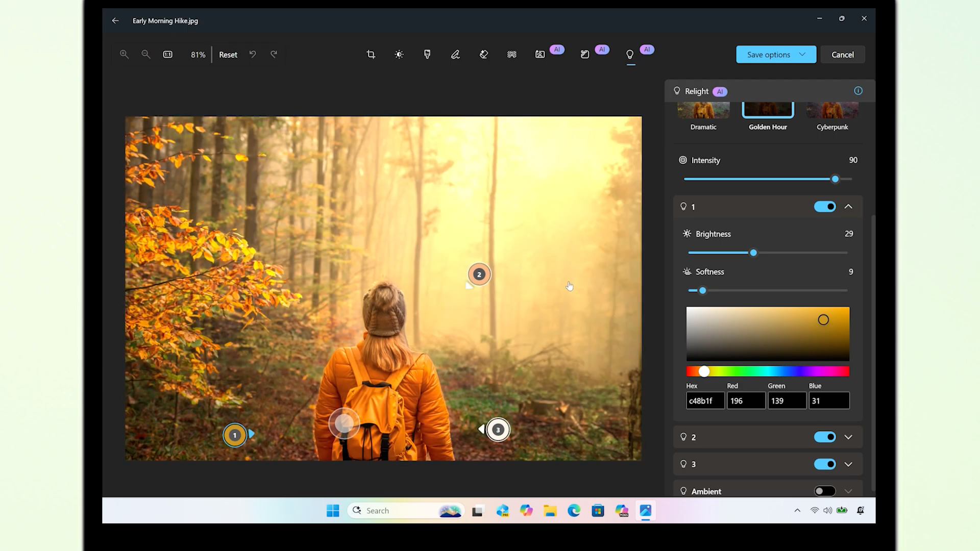980x551 pixels.
Task: Collapse light 1 settings chevron
Action: coord(848,207)
